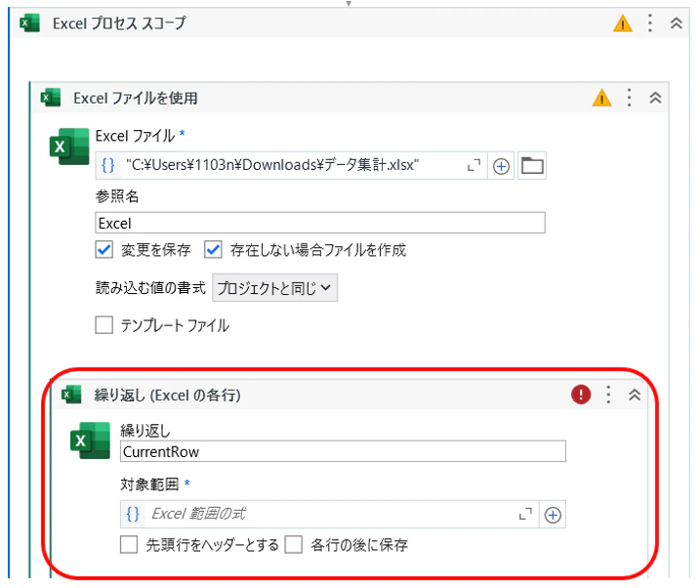Click the red error icon on 繰り返し activity
The image size is (700, 588).
[581, 395]
